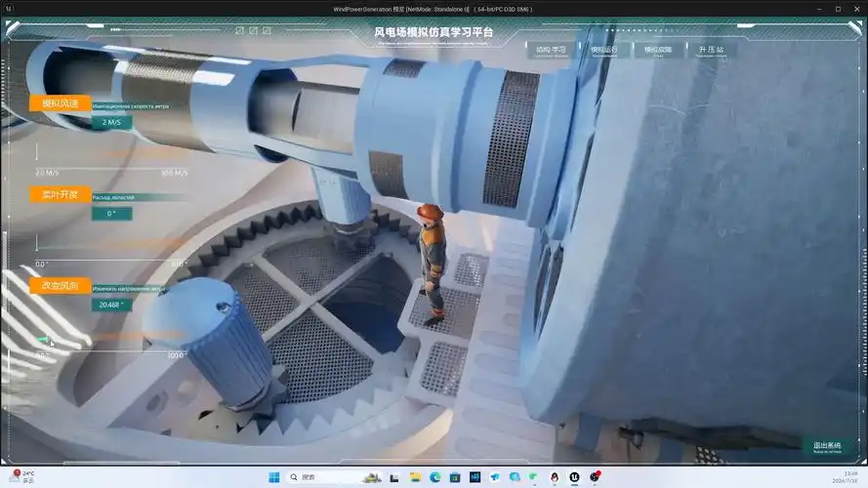
Task: Select the 模拟故障 tab
Action: pos(658,49)
